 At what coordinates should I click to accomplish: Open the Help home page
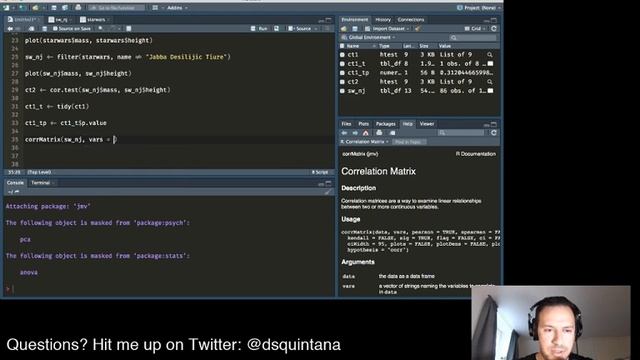coord(366,133)
